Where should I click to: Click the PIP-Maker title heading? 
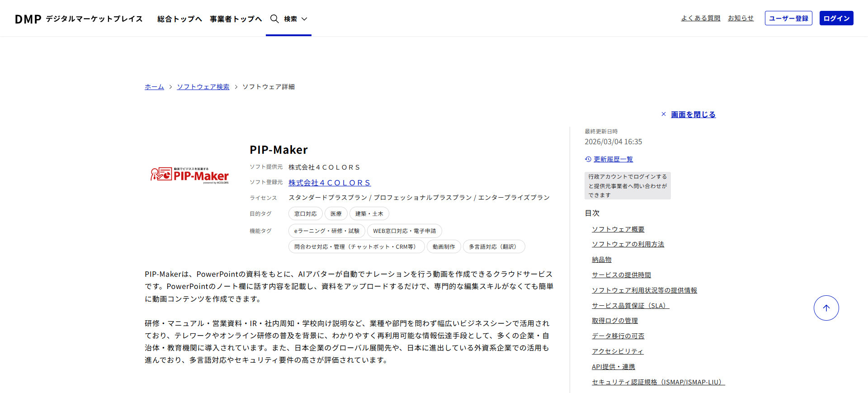(278, 150)
